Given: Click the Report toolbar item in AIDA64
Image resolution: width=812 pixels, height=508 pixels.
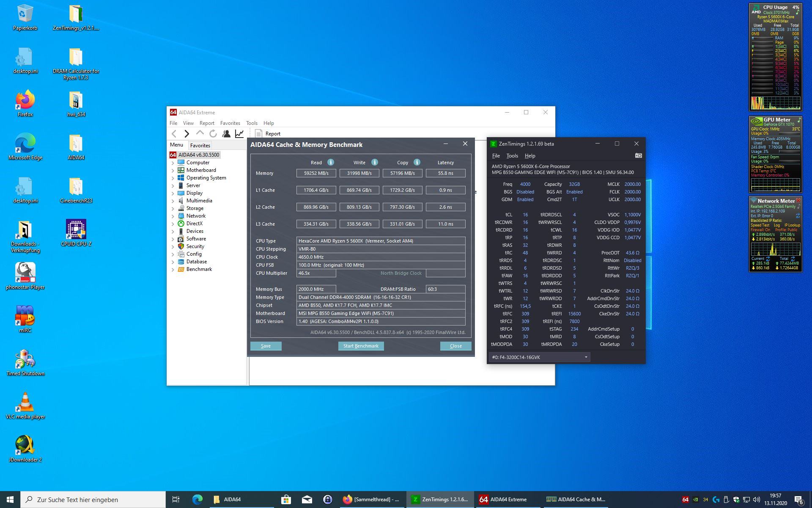Looking at the screenshot, I should (268, 134).
